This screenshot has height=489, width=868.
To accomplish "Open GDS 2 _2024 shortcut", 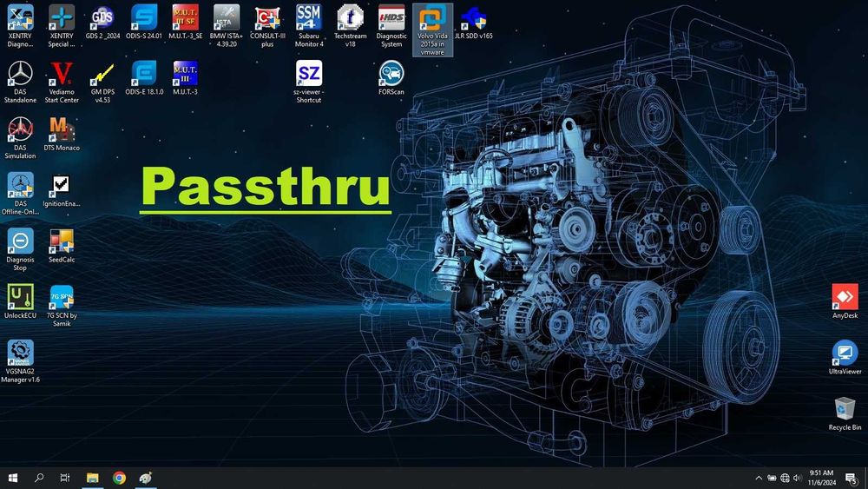I will click(x=102, y=23).
